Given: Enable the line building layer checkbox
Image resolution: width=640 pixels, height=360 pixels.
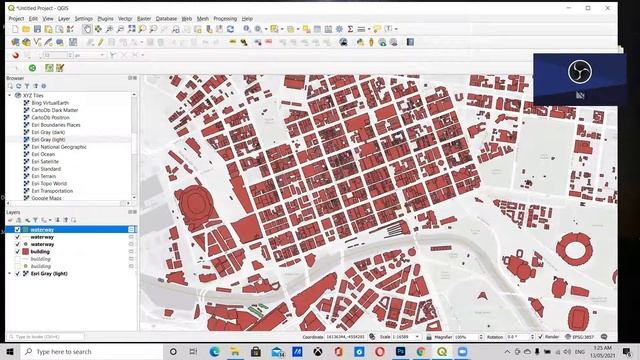Looking at the screenshot, I should pos(17,259).
